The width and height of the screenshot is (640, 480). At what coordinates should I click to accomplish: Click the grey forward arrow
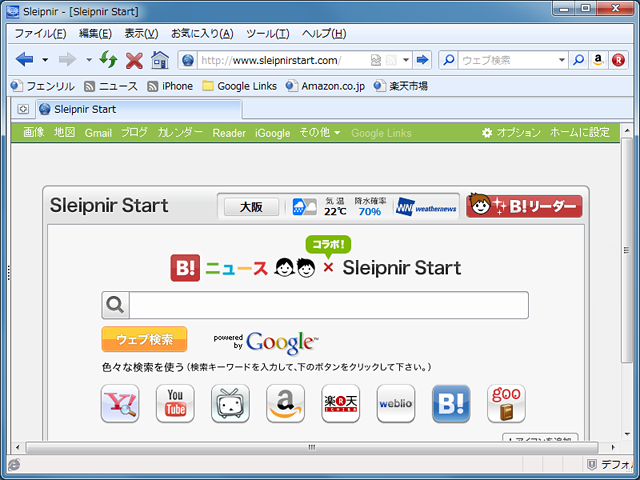pyautogui.click(x=67, y=60)
